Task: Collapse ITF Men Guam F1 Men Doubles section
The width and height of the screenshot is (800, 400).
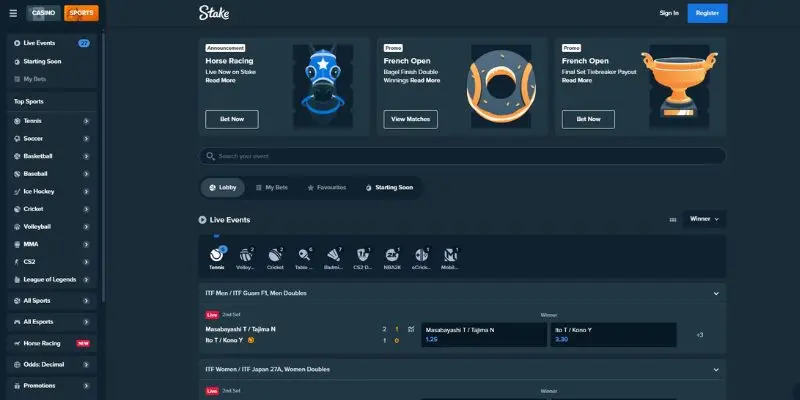Action: click(x=716, y=293)
